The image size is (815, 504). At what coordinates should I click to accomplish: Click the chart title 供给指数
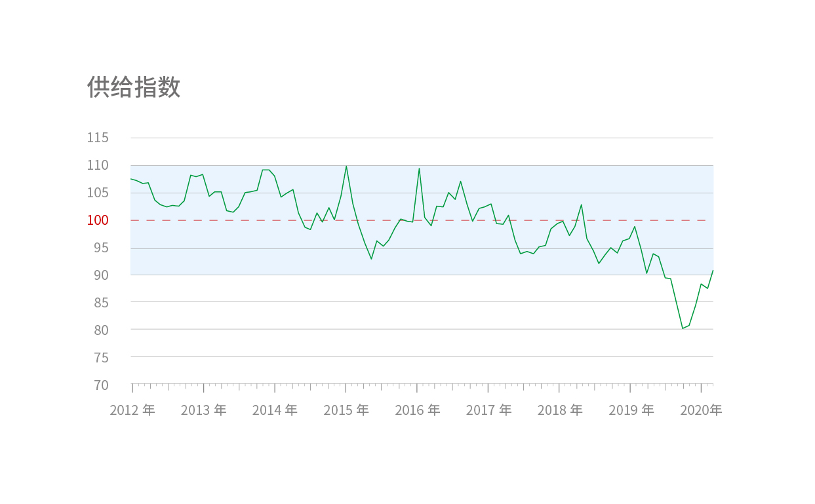click(134, 87)
